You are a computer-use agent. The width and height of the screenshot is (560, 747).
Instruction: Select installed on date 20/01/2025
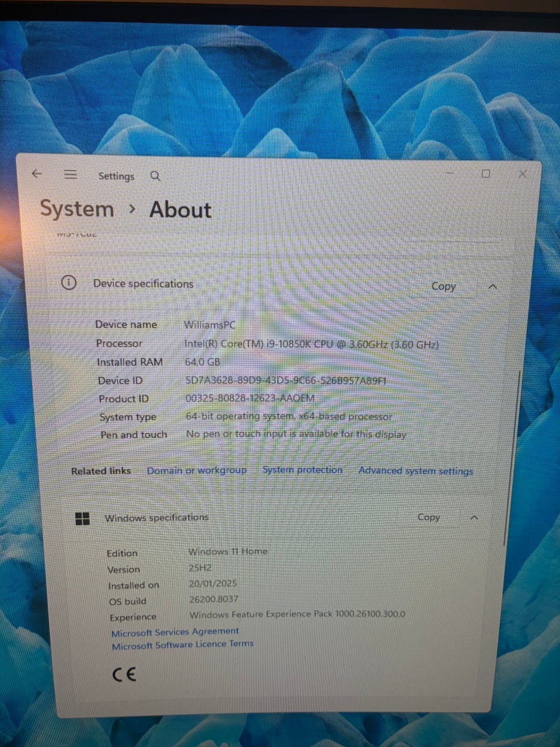[213, 583]
